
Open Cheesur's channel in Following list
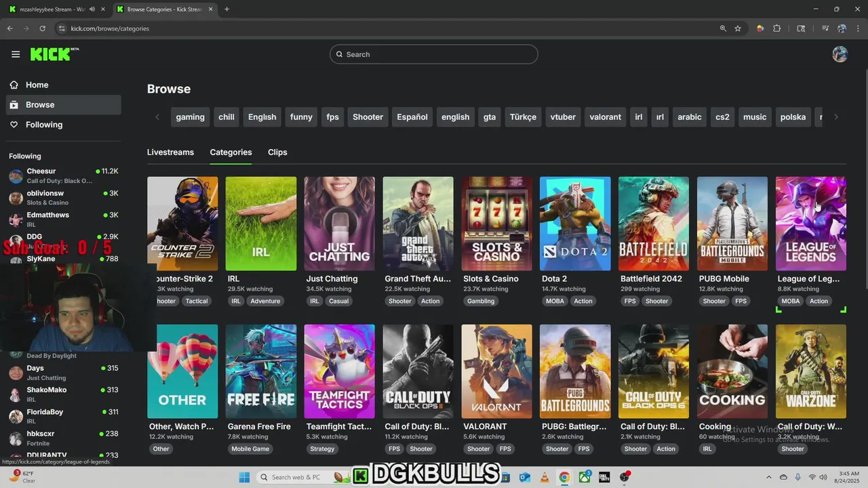(x=63, y=176)
